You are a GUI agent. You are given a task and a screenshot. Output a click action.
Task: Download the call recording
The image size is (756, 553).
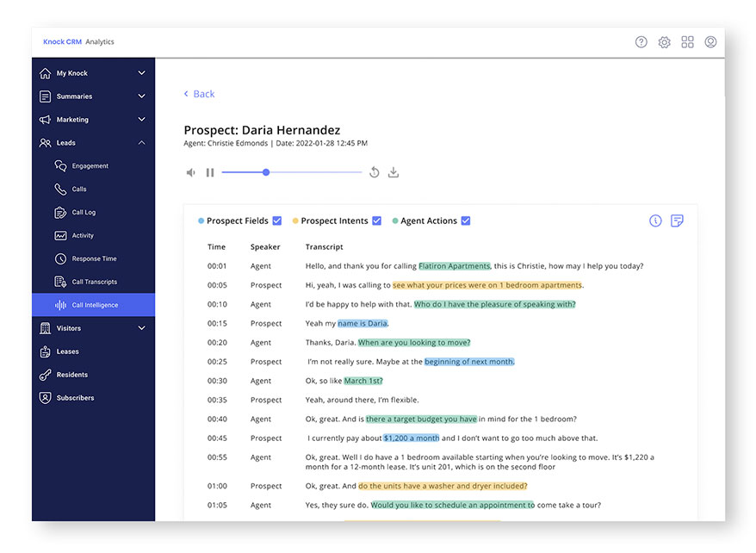[393, 172]
